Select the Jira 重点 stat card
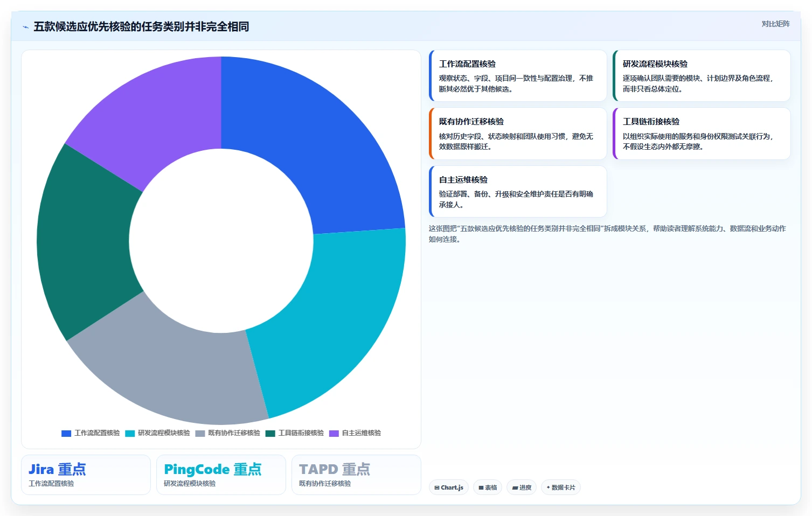This screenshot has height=516, width=812. [86, 475]
